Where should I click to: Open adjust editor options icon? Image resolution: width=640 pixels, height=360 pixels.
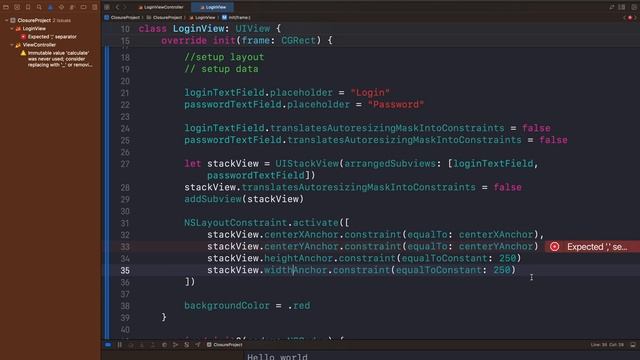click(622, 7)
